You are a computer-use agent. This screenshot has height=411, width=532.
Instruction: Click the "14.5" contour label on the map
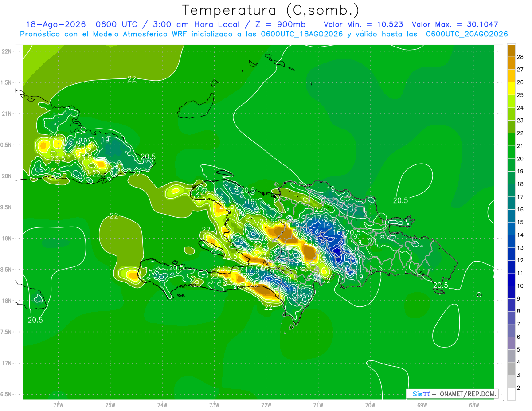click(329, 225)
